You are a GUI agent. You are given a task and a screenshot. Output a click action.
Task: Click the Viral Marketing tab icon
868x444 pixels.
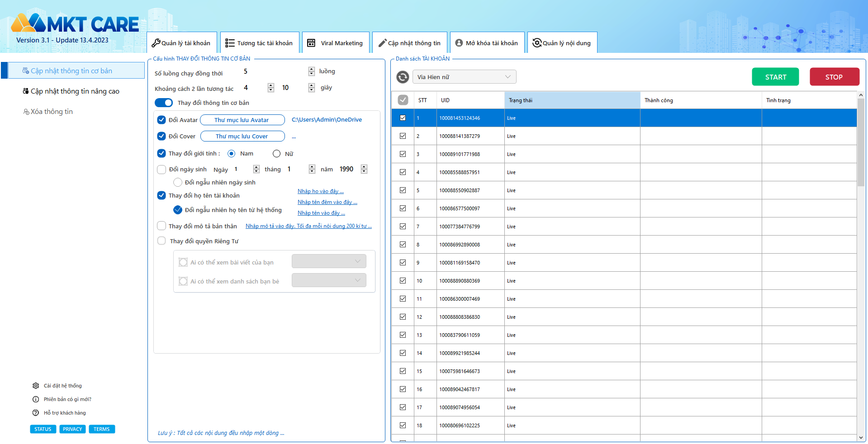[311, 43]
